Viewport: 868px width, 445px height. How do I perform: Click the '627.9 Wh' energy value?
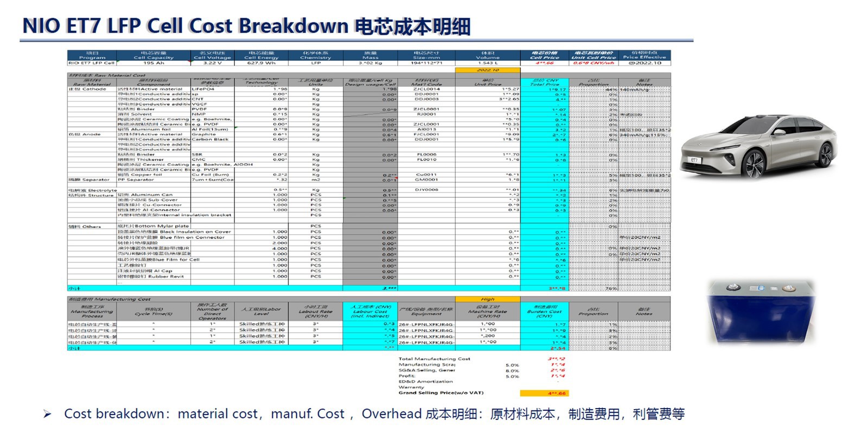coord(261,63)
